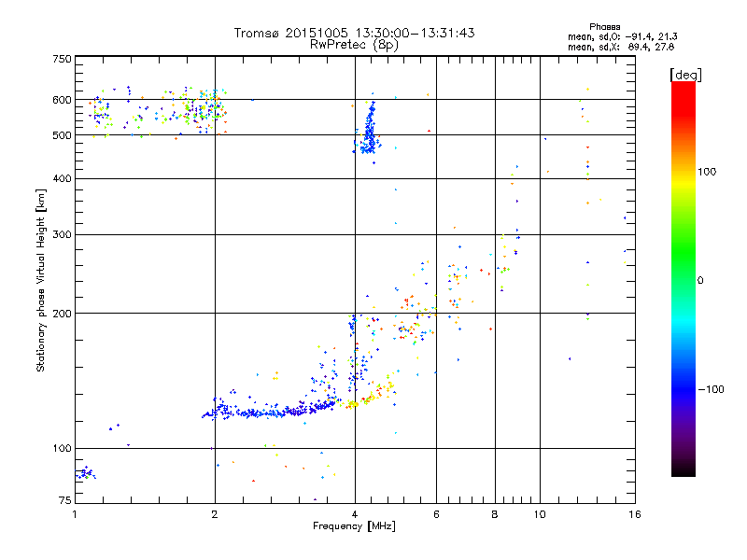Click the 'Phases' header text
The height and width of the screenshot is (560, 747).
(x=604, y=27)
